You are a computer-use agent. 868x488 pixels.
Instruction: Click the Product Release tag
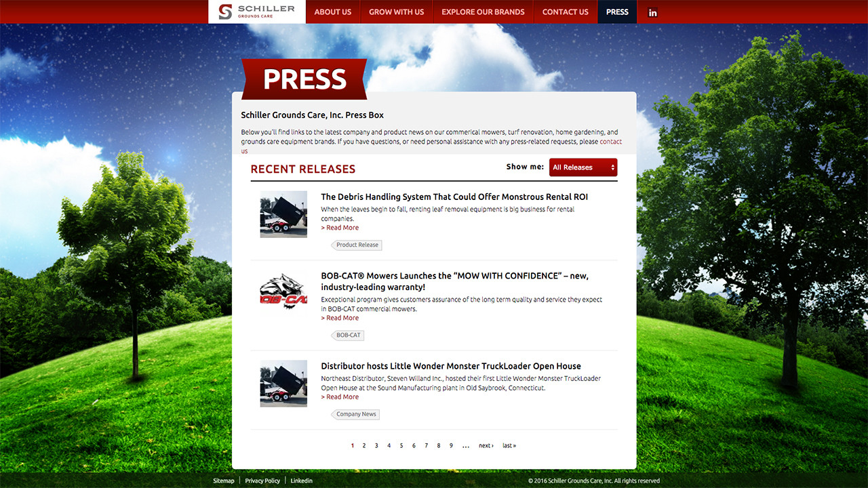click(x=357, y=245)
